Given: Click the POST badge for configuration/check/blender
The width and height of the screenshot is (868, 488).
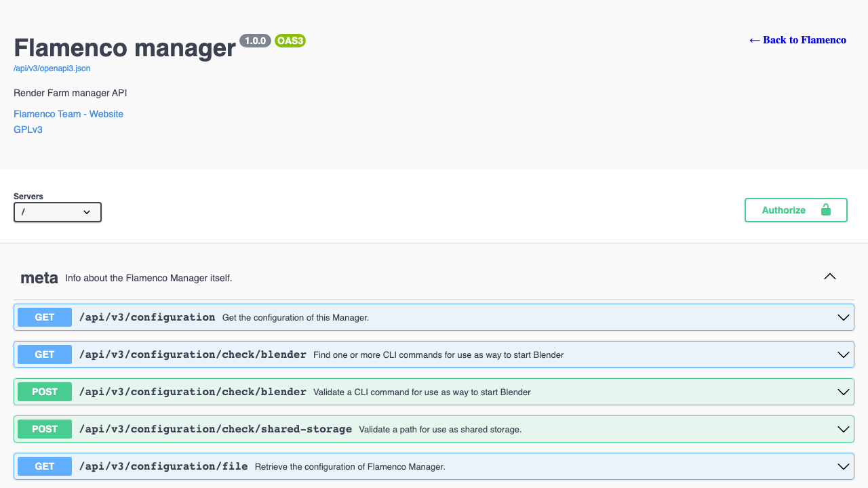Looking at the screenshot, I should [45, 392].
